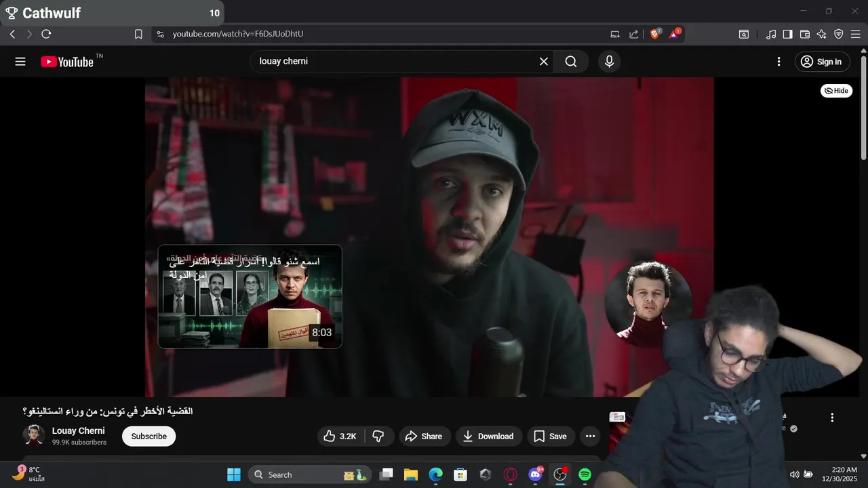The height and width of the screenshot is (488, 868).
Task: Open the Unity hub taskbar icon
Action: click(x=486, y=474)
